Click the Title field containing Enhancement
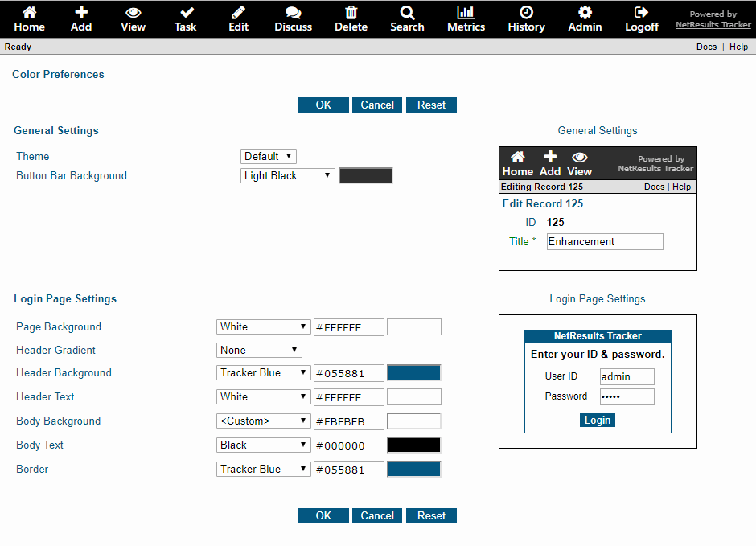This screenshot has height=546, width=756. 605,241
